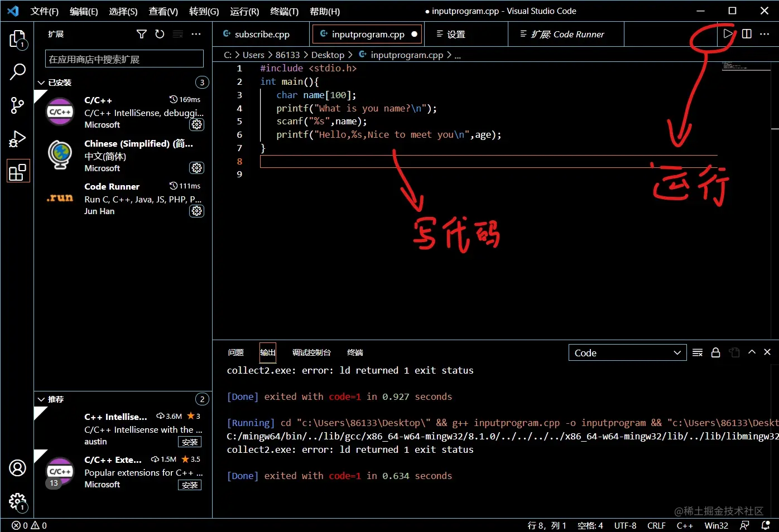Switch to the 调试控制台 panel tab

pos(311,352)
